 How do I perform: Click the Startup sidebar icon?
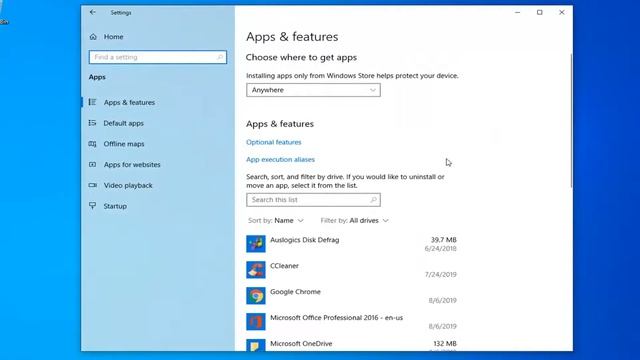tap(93, 206)
